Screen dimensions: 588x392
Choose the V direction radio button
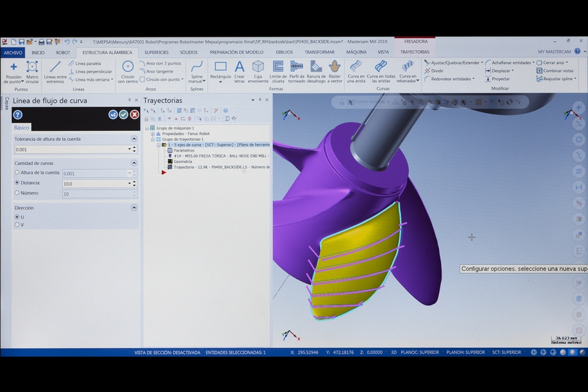[17, 224]
